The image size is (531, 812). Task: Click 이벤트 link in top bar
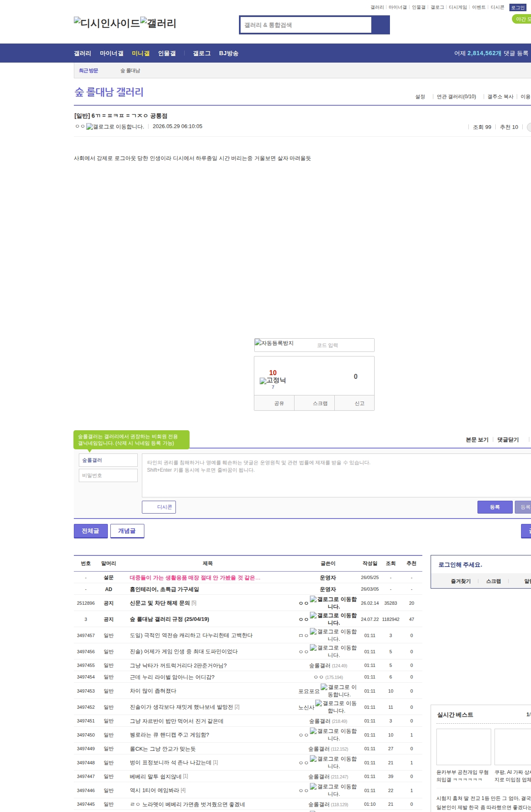[479, 7]
